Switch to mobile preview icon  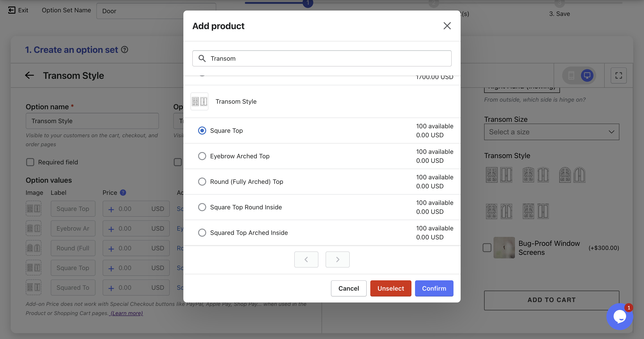pyautogui.click(x=571, y=75)
